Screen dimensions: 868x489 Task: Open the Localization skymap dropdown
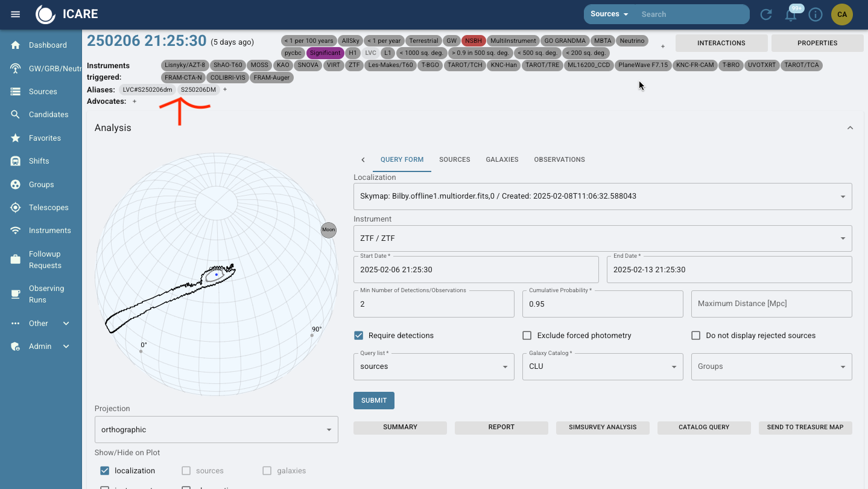(602, 196)
